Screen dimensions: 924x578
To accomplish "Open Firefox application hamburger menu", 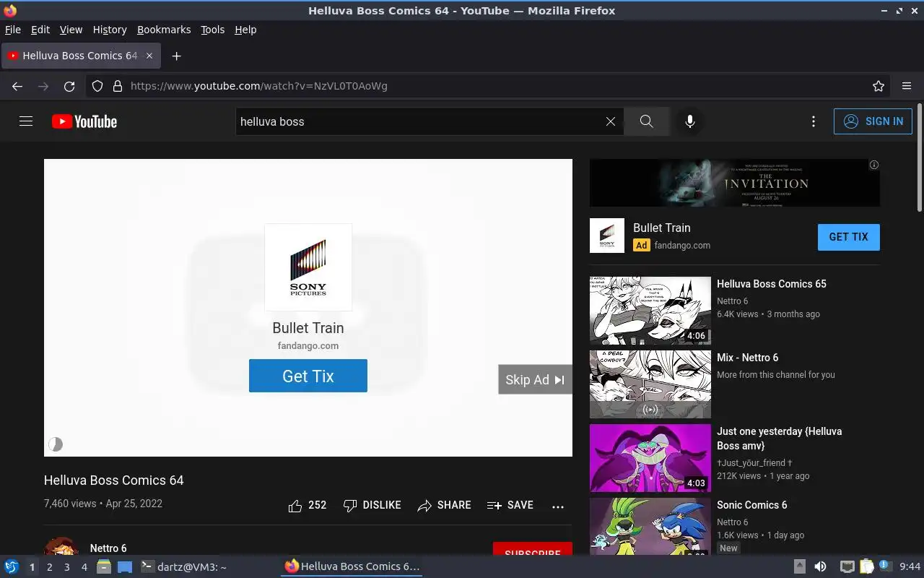I will [907, 86].
